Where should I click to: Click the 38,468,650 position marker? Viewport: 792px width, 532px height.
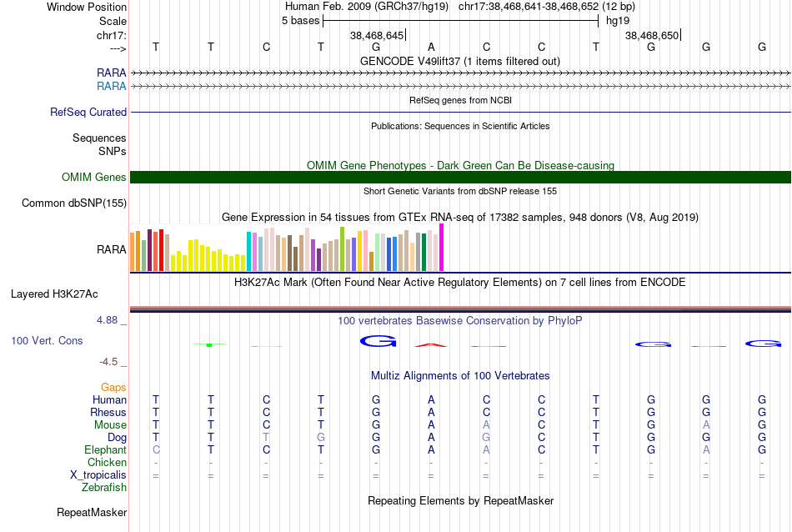pos(652,35)
